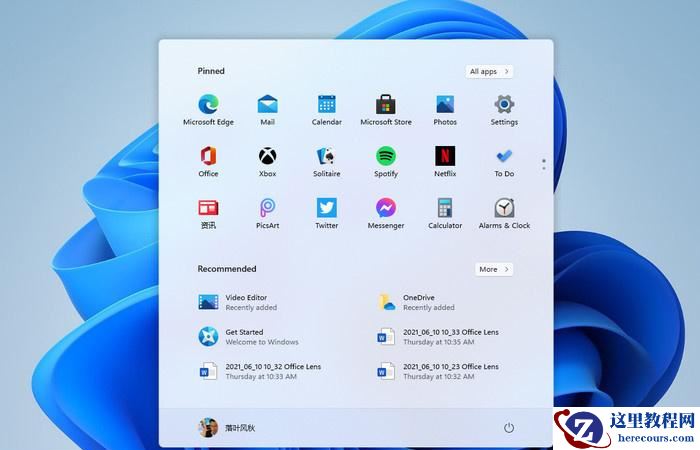
Task: Launch the Photos app
Action: [445, 110]
